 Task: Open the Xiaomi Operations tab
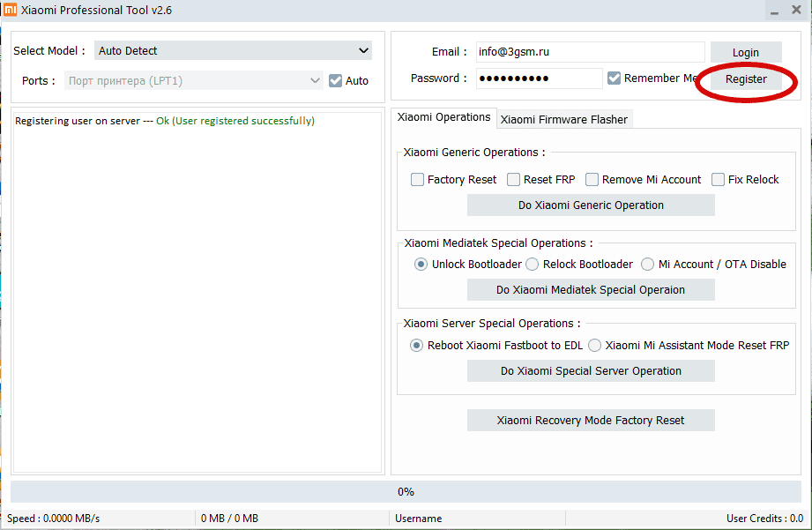(443, 117)
